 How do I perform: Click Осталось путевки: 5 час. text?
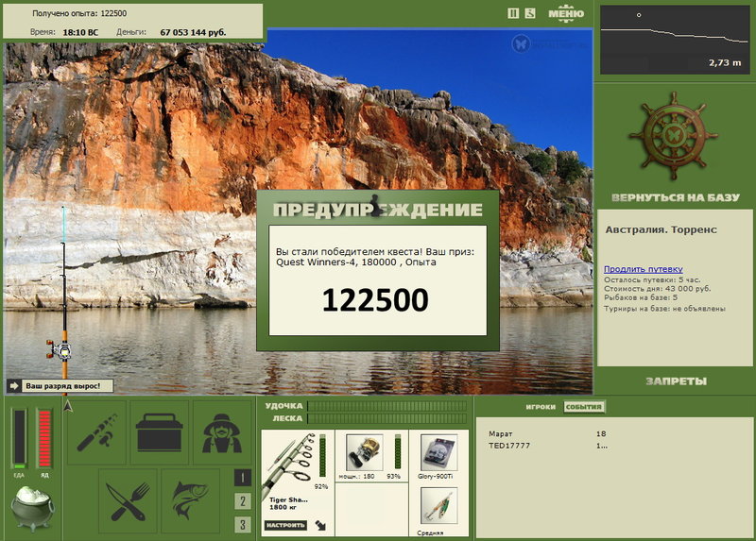pos(652,279)
